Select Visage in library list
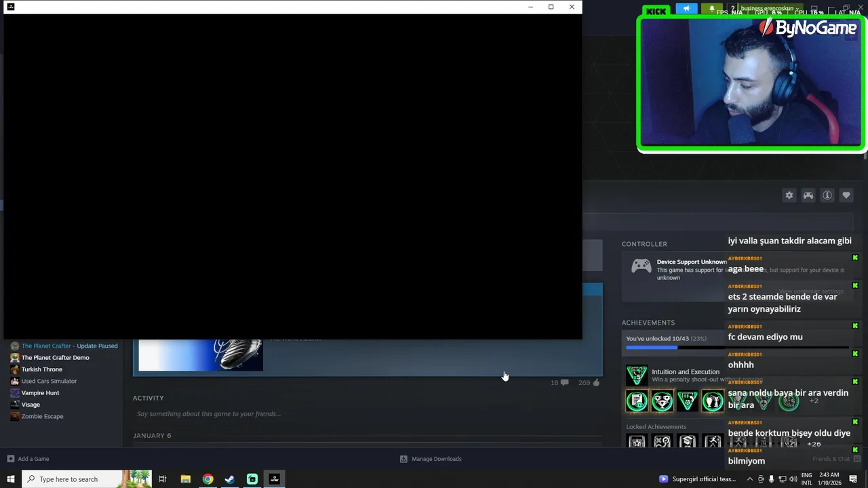This screenshot has height=488, width=868. pyautogui.click(x=31, y=405)
